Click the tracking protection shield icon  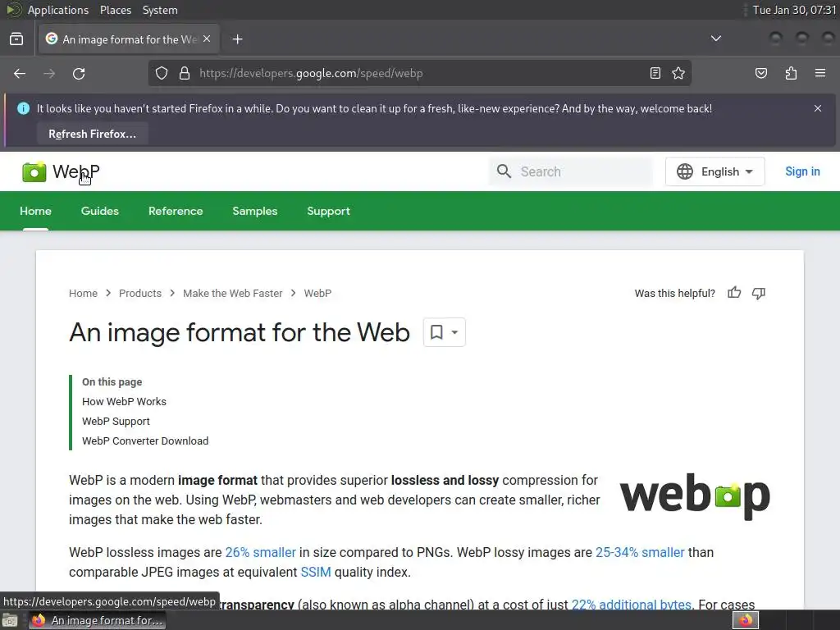(162, 73)
